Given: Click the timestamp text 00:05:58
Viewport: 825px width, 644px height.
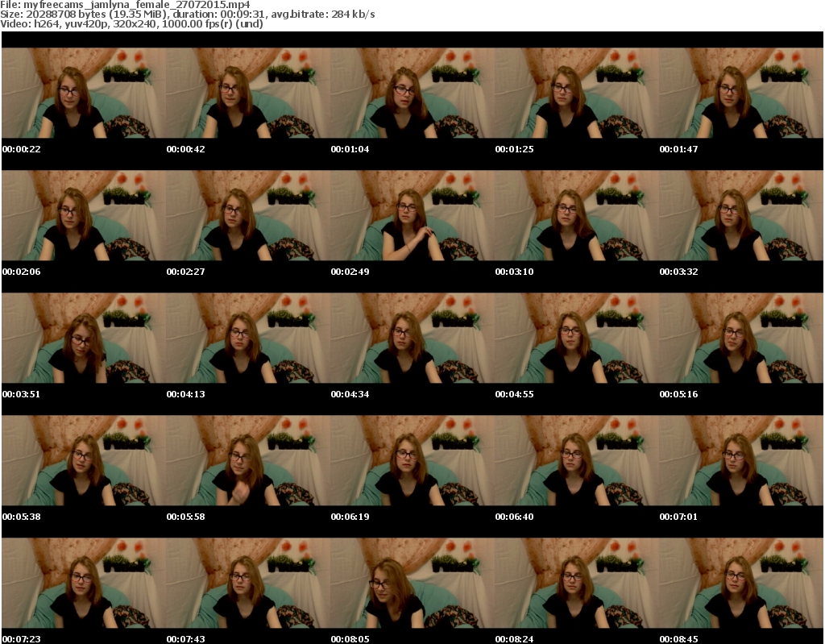Looking at the screenshot, I should [186, 517].
